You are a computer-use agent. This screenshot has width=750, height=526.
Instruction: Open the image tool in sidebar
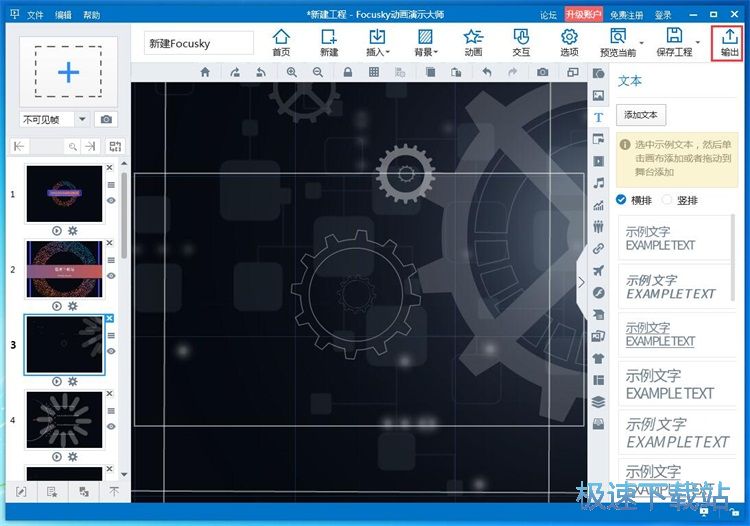point(598,96)
